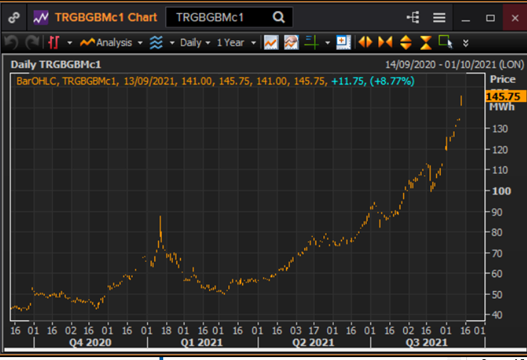Click the +11.75 change value in legend
Image resolution: width=527 pixels, height=360 pixels.
[x=349, y=81]
